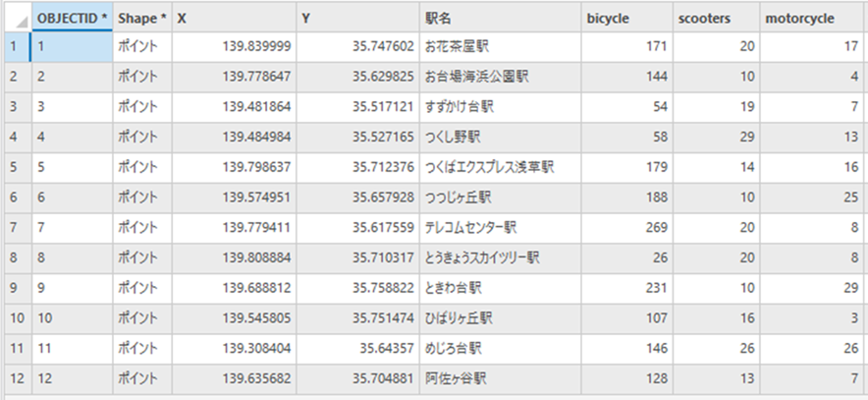Select the bicycle column header
The width and height of the screenshot is (868, 400).
click(625, 18)
